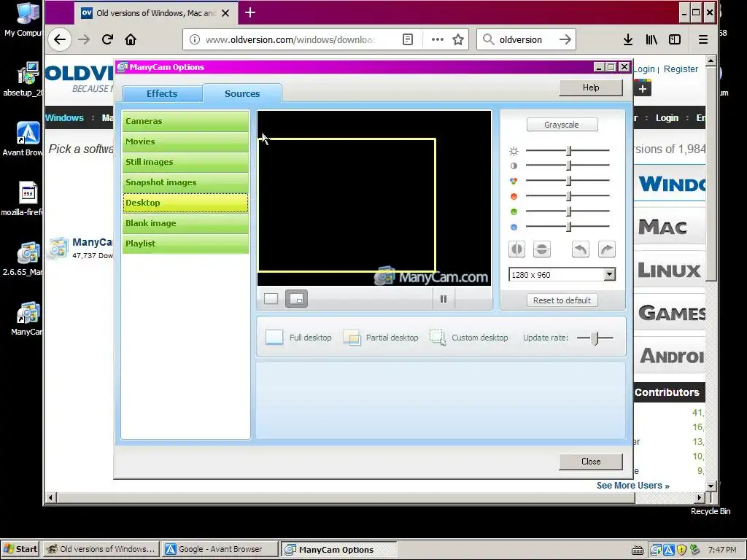Switch to Google - Avant Browser taskbar item

pyautogui.click(x=220, y=549)
